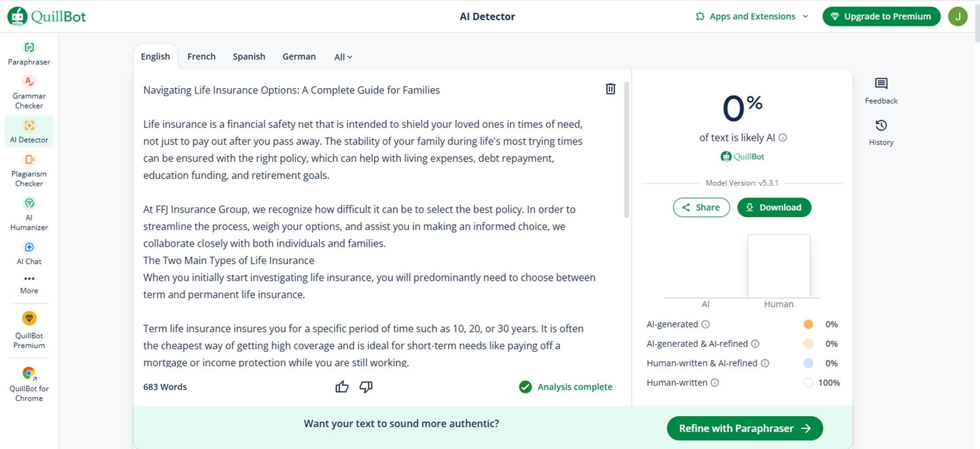Show more tools via More ellipsis
Image resolution: width=980 pixels, height=449 pixels.
click(x=29, y=285)
